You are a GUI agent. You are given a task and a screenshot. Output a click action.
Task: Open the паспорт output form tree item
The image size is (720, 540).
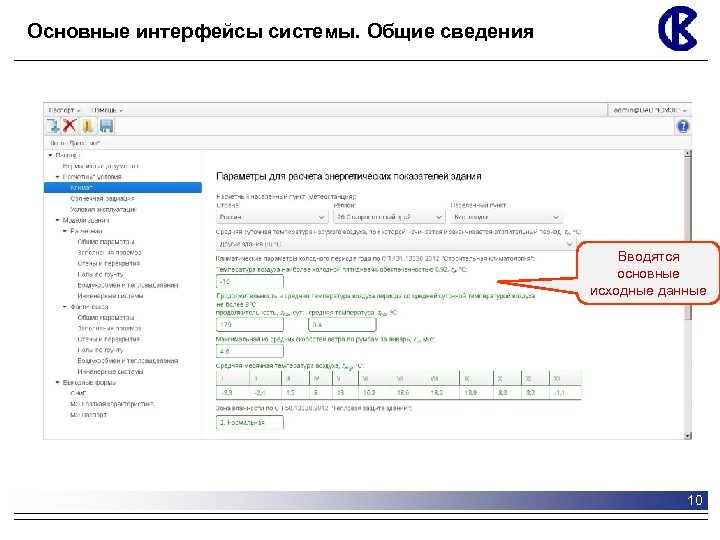click(88, 415)
